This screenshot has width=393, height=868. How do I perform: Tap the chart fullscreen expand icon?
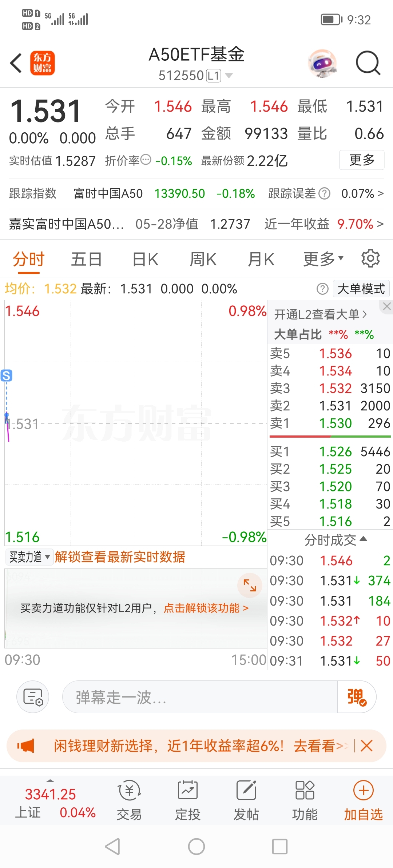pos(250,585)
